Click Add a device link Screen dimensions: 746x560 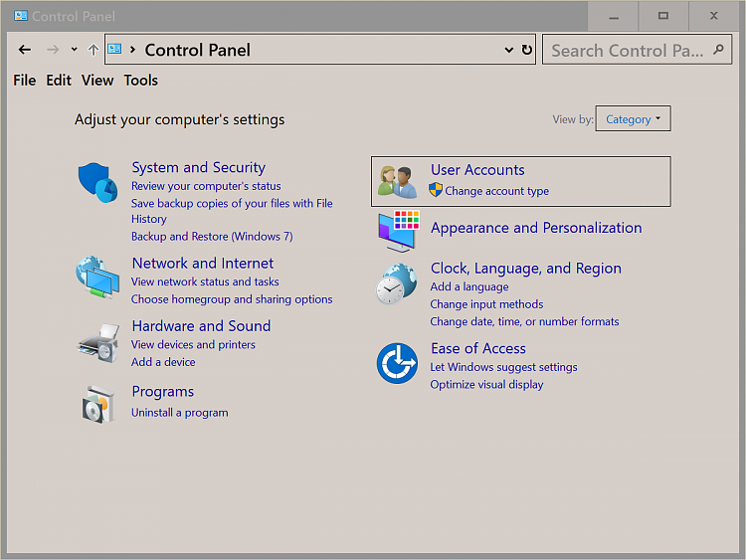pos(163,362)
